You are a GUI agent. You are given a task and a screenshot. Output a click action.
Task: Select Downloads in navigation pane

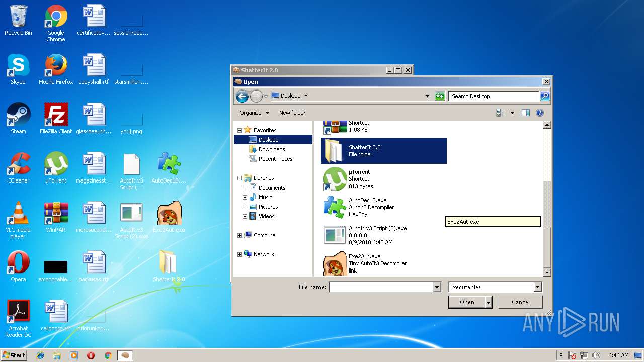[272, 149]
